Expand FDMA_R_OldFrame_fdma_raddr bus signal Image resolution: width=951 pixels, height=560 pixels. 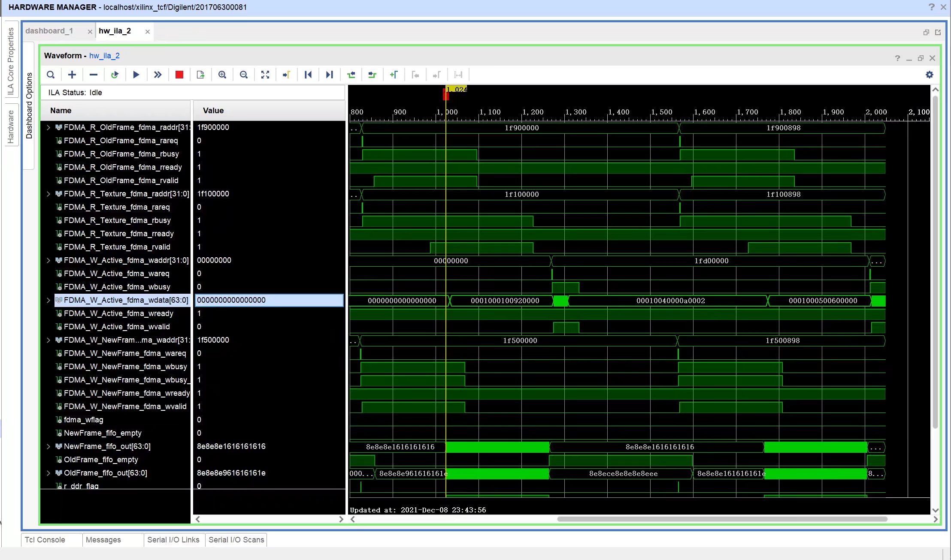(x=48, y=127)
